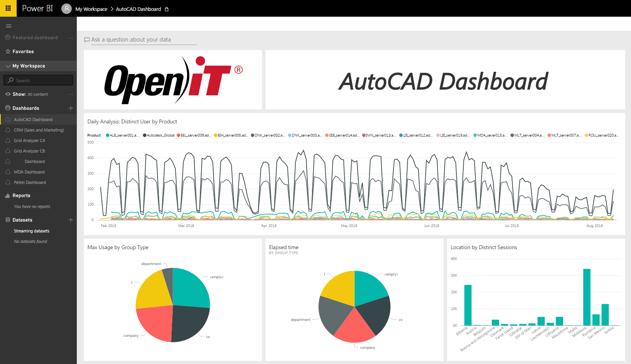Open AutoCAD Dashboard in sidebar

(x=33, y=120)
